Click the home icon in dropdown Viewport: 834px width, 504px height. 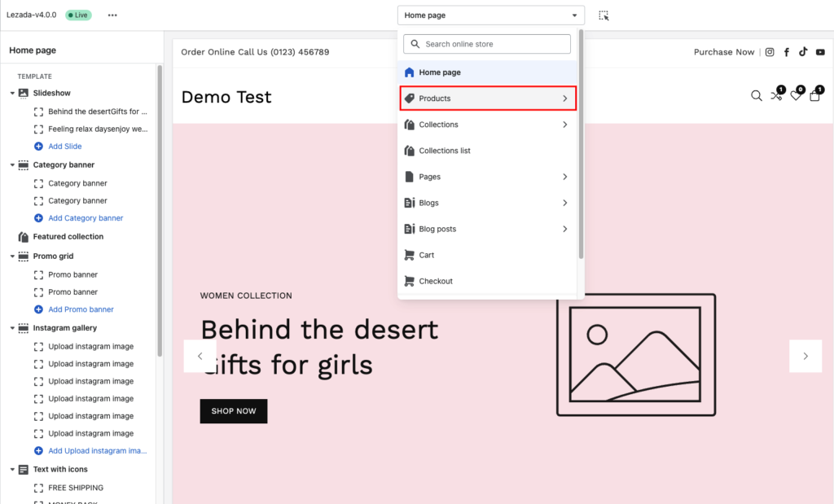pyautogui.click(x=409, y=72)
